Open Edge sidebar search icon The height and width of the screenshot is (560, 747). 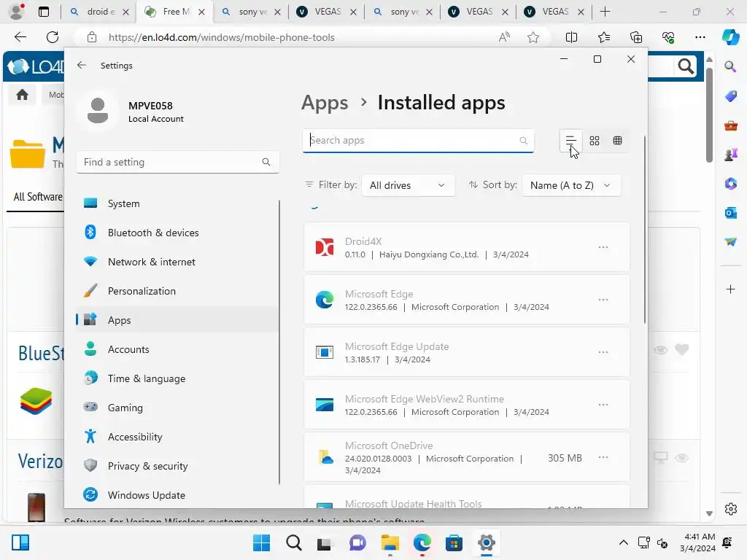[x=730, y=66]
